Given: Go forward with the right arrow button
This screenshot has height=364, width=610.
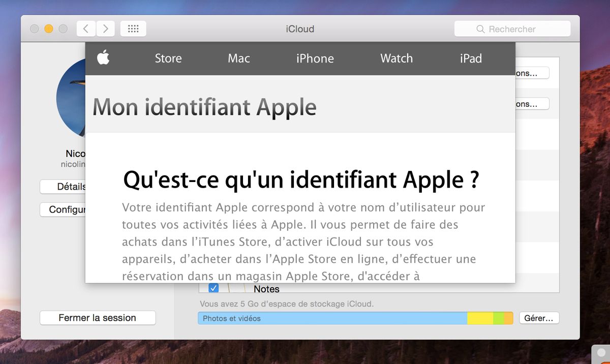Looking at the screenshot, I should pyautogui.click(x=105, y=29).
